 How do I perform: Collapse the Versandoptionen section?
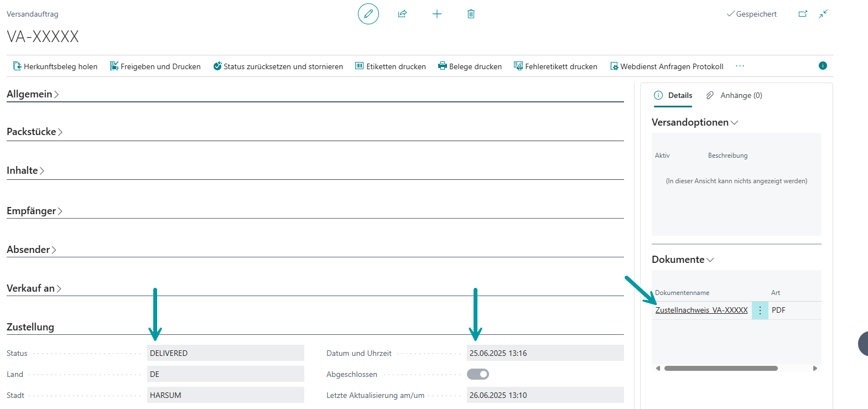[x=695, y=122]
